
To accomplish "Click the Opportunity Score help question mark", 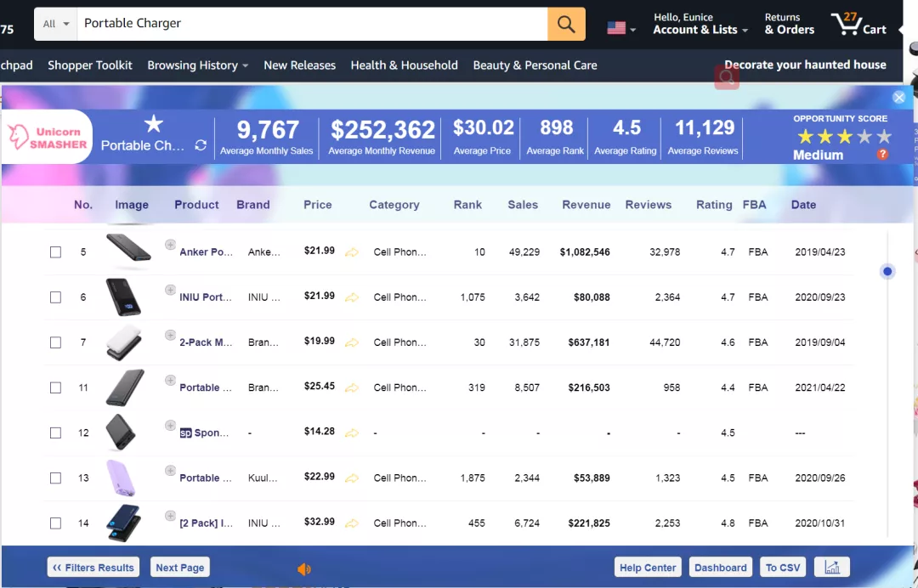I will [x=883, y=155].
